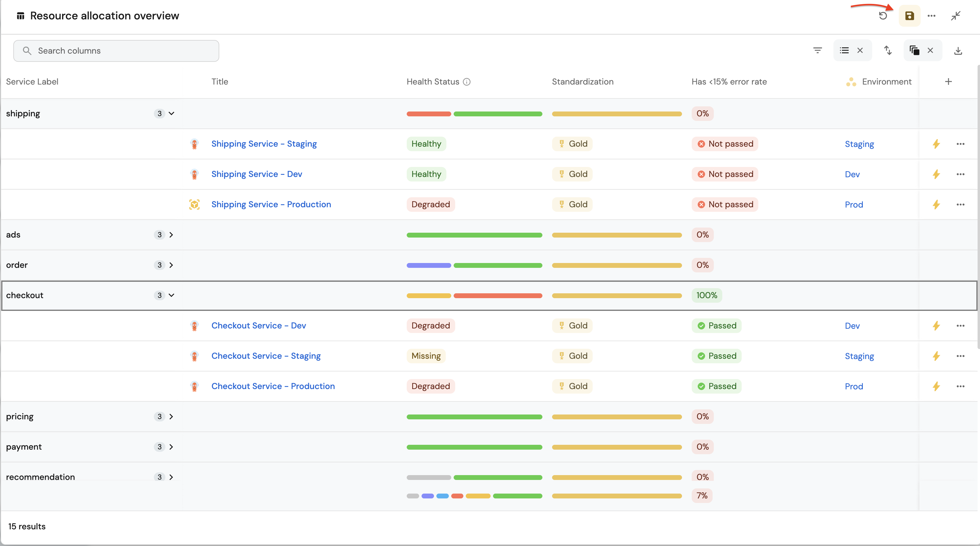980x546 pixels.
Task: Collapse the shipping group chevron
Action: click(x=172, y=113)
